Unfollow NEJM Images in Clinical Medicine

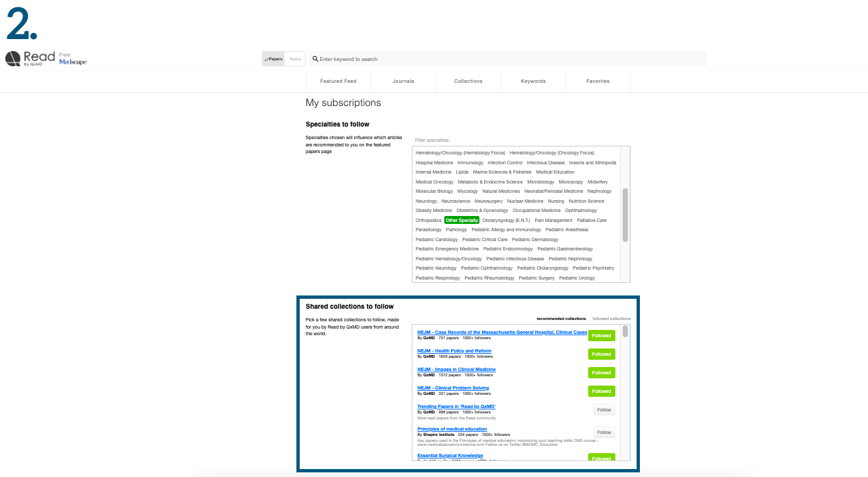[601, 372]
